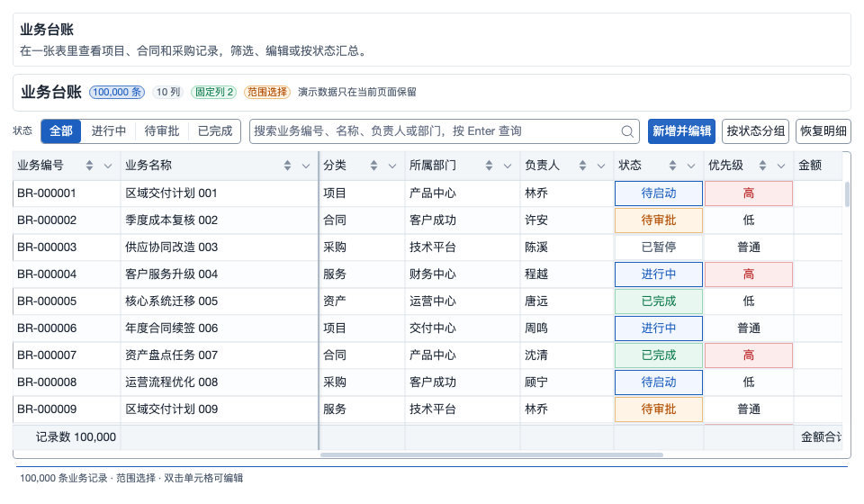
Task: Click the 10 列 badge
Action: click(168, 92)
